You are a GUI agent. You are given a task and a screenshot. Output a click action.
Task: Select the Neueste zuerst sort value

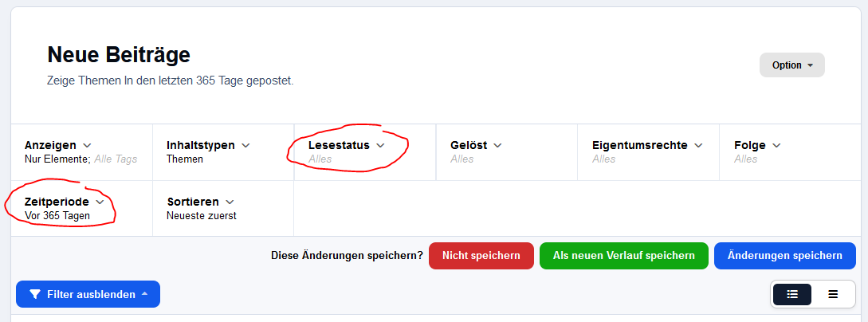pos(202,216)
